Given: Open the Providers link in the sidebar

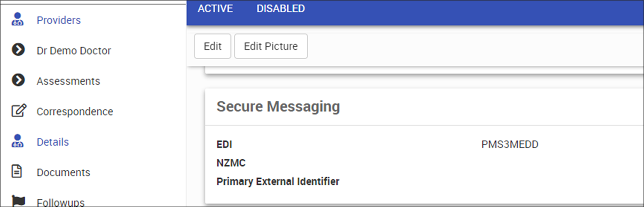Looking at the screenshot, I should coord(58,20).
